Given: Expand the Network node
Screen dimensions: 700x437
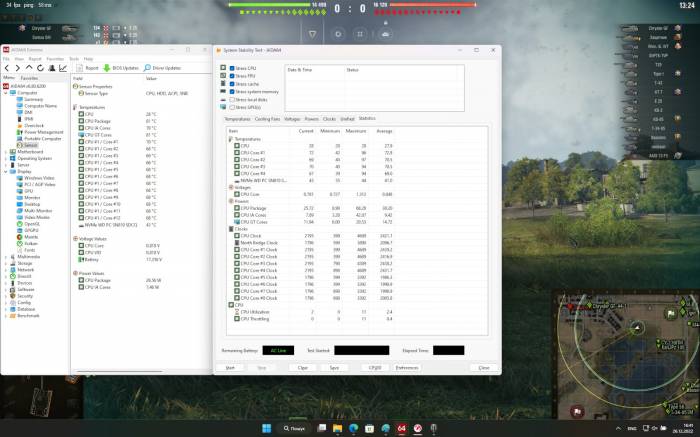Looking at the screenshot, I should pos(6,270).
